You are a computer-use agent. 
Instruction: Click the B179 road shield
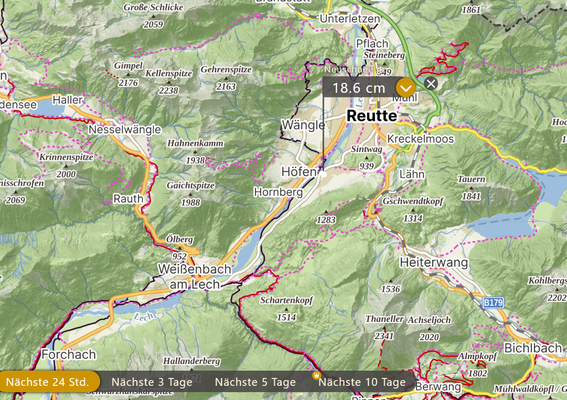click(494, 302)
